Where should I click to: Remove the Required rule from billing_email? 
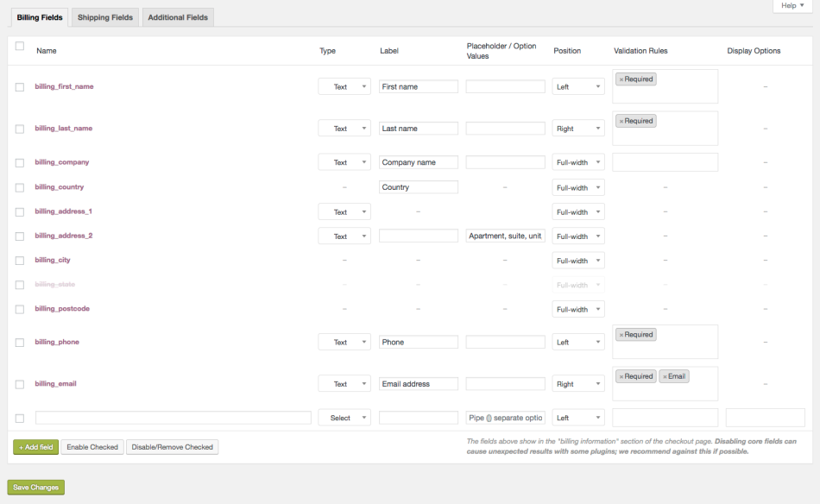(621, 375)
